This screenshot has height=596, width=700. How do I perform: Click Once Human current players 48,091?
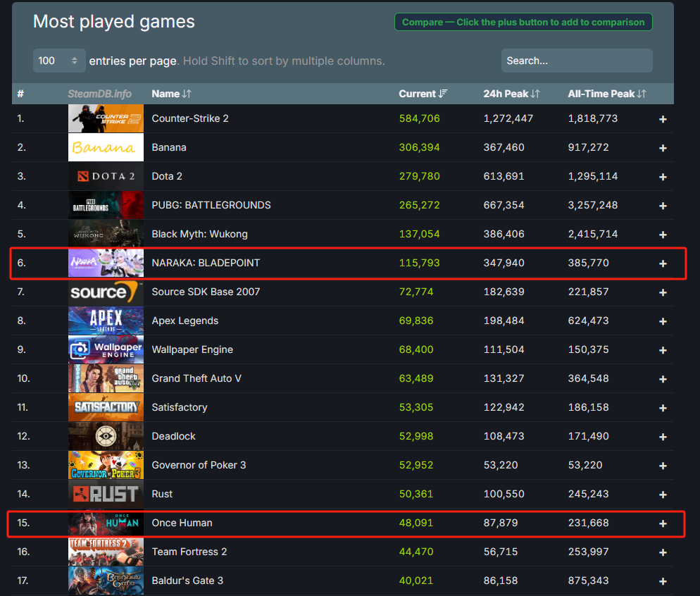416,523
